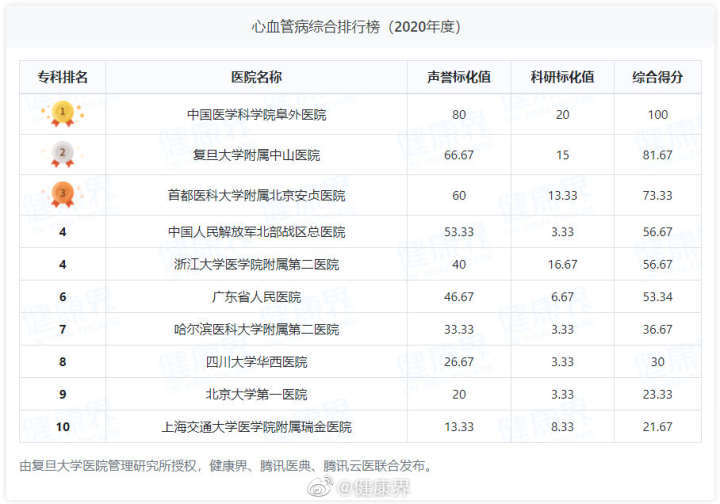Select hospital 浙江大学医学院附属第二医院
720x504 pixels.
[x=256, y=264]
